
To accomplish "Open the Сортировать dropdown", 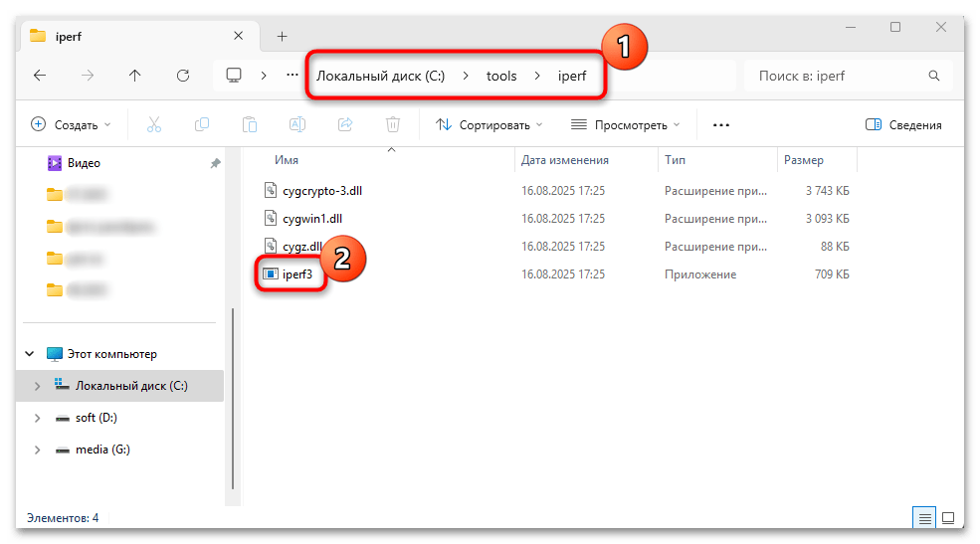I will pyautogui.click(x=490, y=125).
